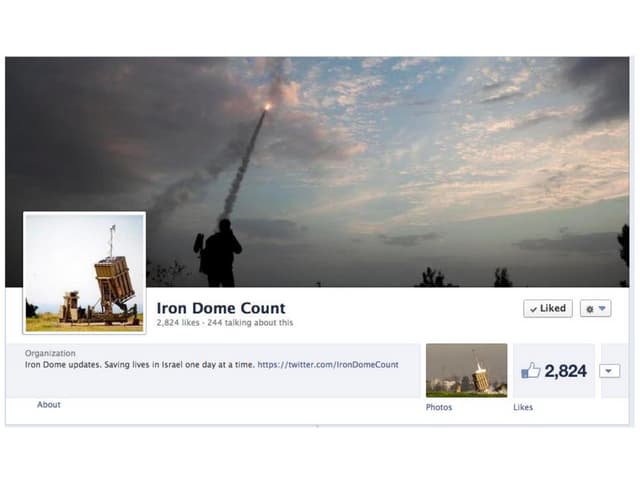640x480 pixels.
Task: Click the gear settings icon beside Liked
Action: tap(590, 309)
